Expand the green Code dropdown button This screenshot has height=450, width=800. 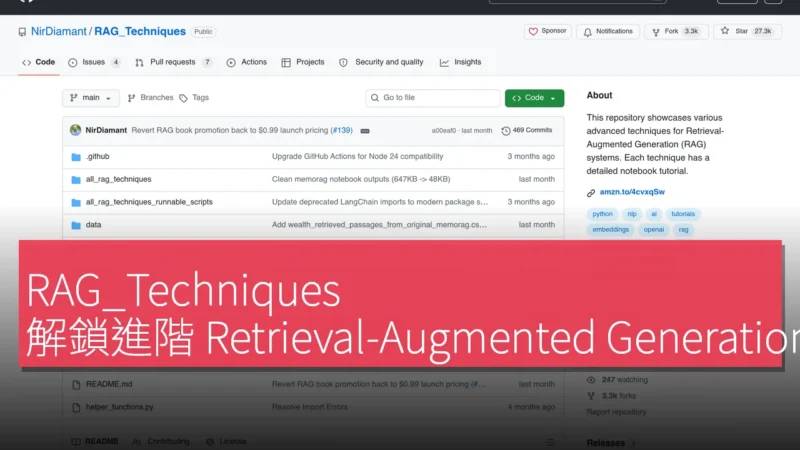pyautogui.click(x=534, y=98)
